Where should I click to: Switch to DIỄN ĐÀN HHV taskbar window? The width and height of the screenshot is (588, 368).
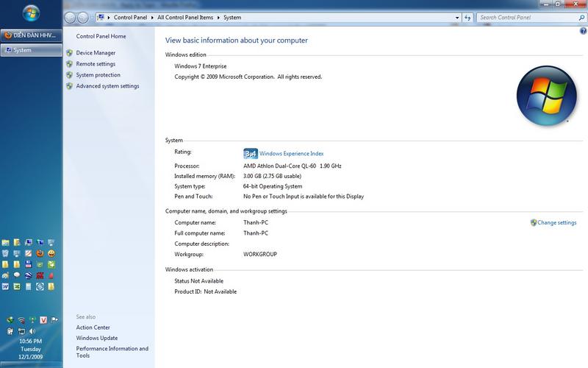point(31,35)
